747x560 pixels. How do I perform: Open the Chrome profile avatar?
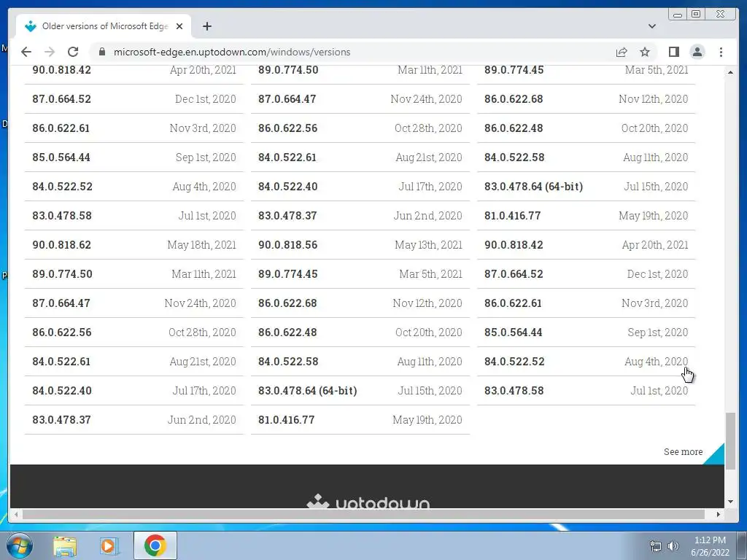coord(697,52)
